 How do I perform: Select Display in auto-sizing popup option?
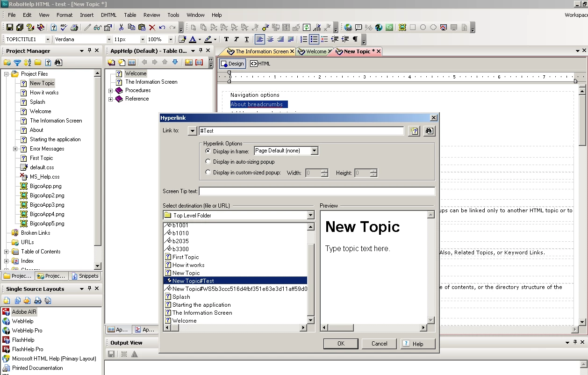pyautogui.click(x=208, y=162)
